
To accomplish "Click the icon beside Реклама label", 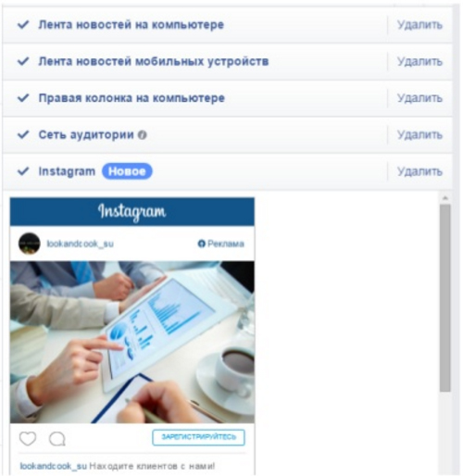I will 201,244.
